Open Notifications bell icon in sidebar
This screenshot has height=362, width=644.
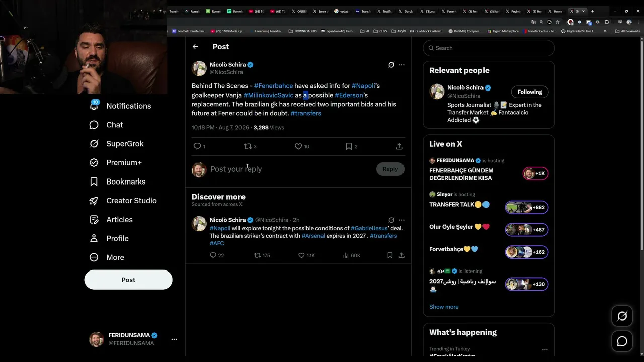click(94, 106)
